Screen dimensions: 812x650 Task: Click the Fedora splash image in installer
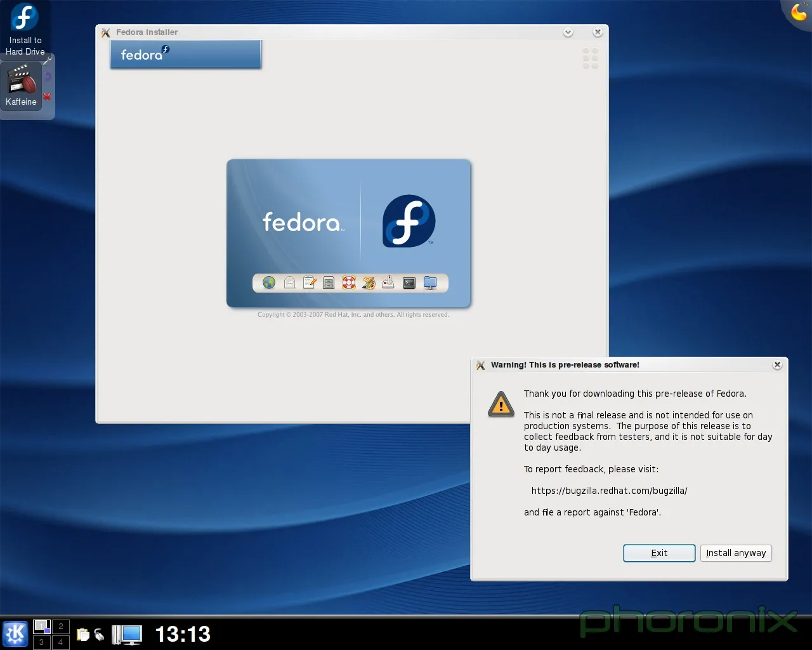348,233
